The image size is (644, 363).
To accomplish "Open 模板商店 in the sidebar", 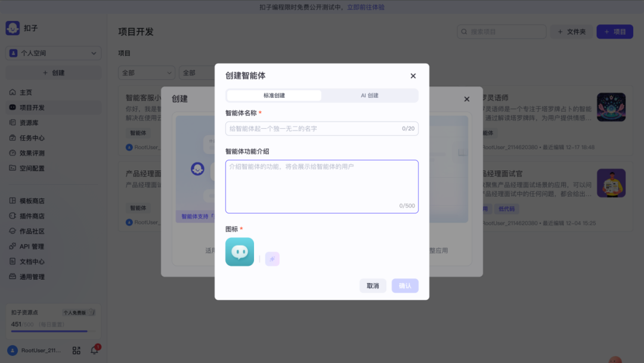I will tap(32, 201).
